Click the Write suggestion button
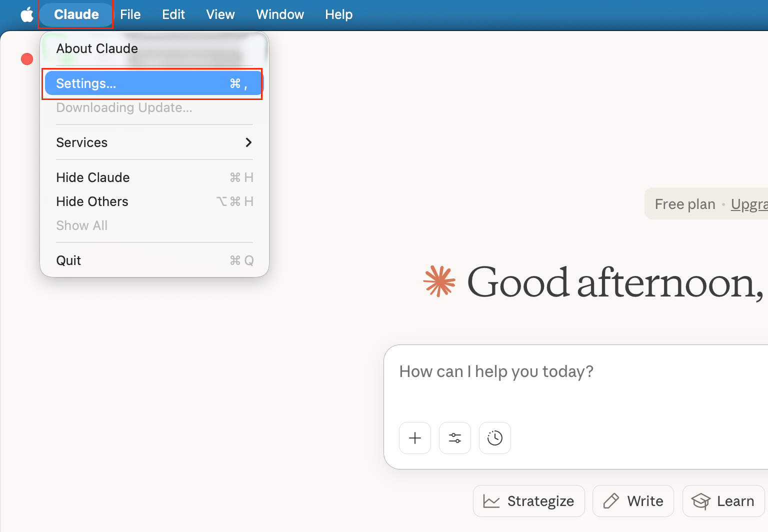Image resolution: width=768 pixels, height=532 pixels. pos(633,501)
